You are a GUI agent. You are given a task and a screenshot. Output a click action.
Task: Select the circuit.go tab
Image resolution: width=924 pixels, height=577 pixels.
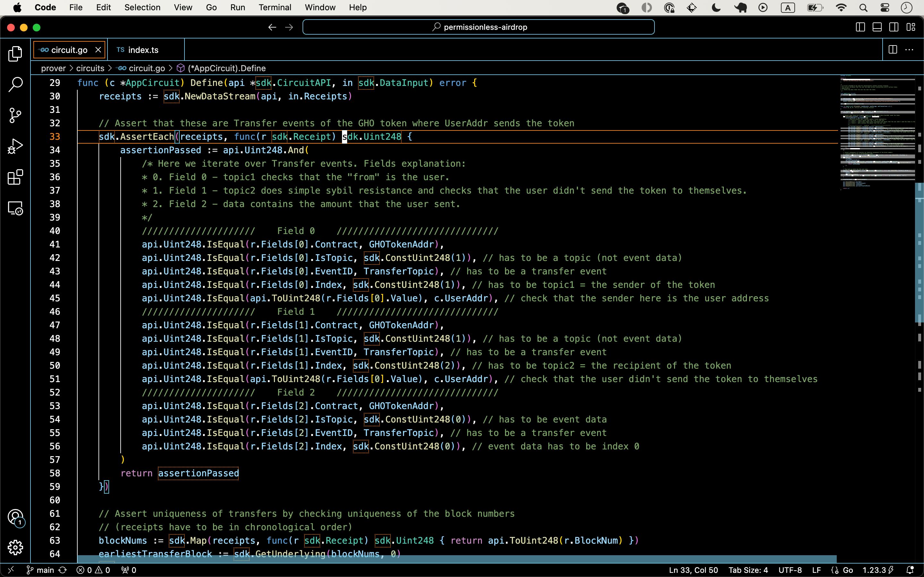coord(69,50)
